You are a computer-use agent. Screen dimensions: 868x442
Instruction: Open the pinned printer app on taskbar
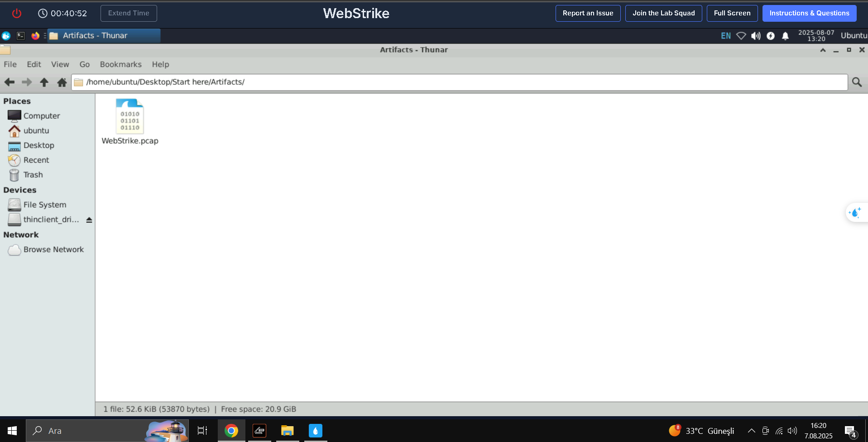[259, 431]
